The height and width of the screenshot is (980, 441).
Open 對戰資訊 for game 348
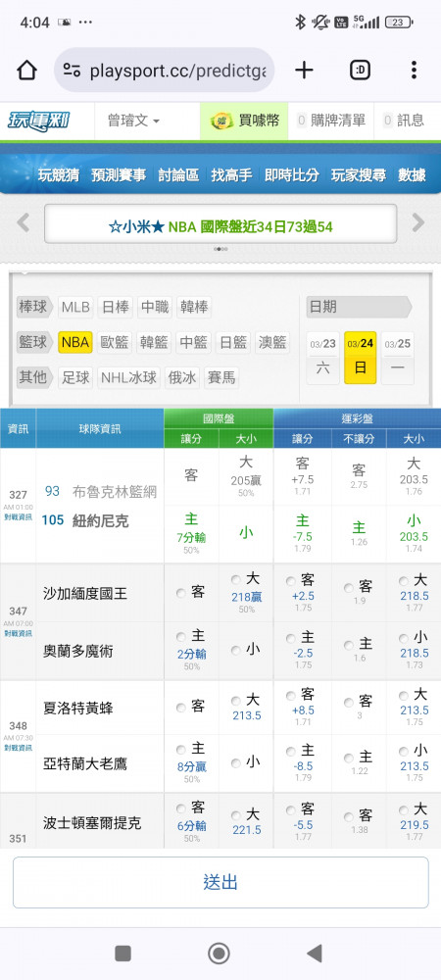point(18,748)
